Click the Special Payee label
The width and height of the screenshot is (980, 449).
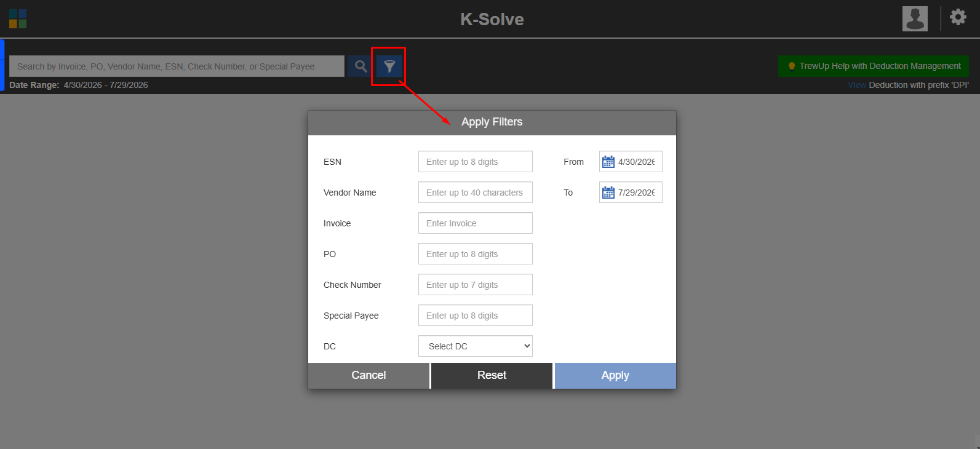(351, 316)
